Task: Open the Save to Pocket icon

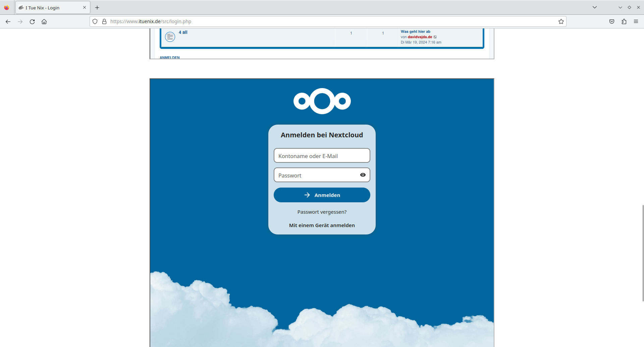Action: 612,21
